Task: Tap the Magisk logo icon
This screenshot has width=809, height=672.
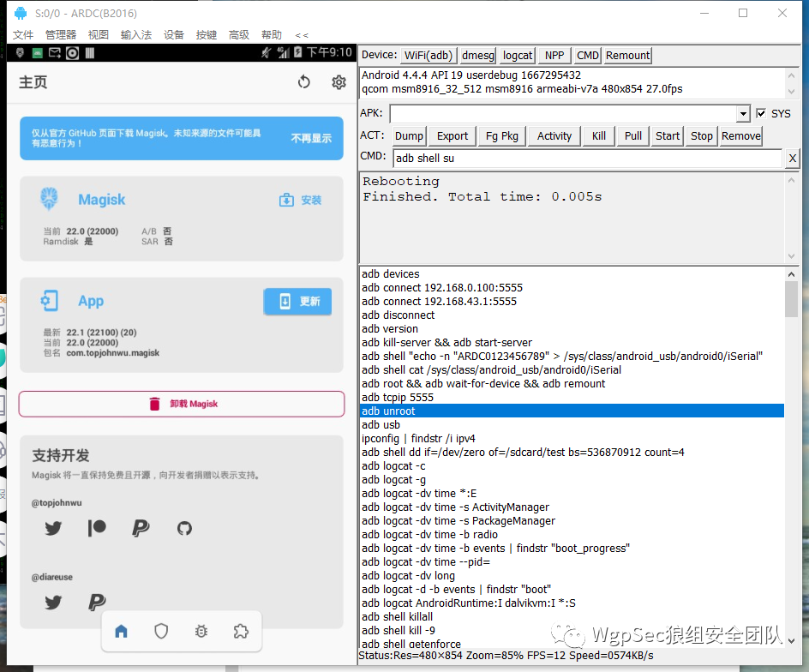Action: (50, 199)
